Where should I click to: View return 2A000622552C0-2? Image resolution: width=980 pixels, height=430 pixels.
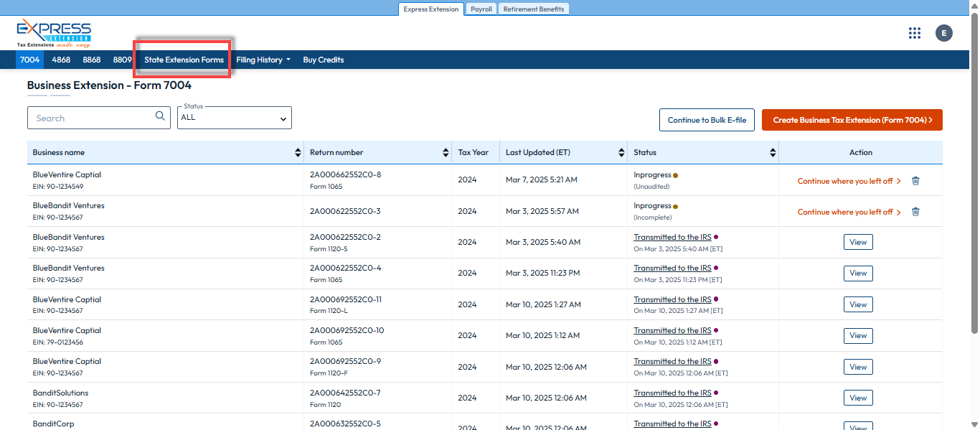pos(858,242)
